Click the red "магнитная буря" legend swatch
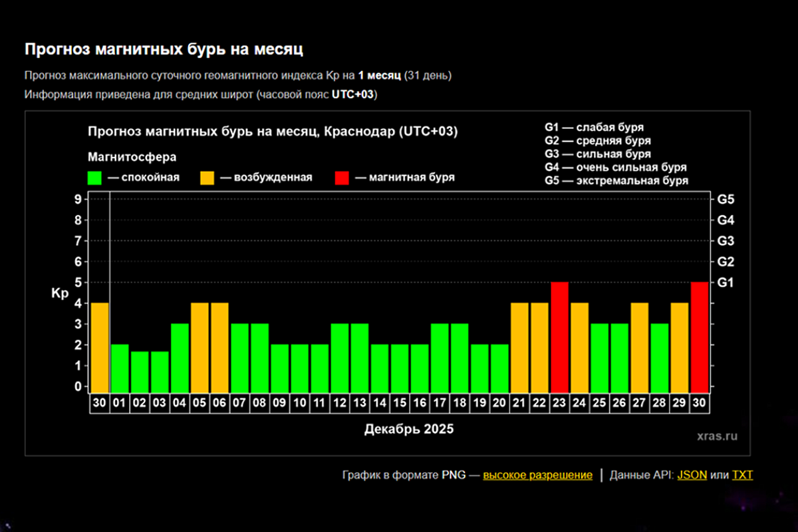The height and width of the screenshot is (532, 798). pyautogui.click(x=342, y=178)
